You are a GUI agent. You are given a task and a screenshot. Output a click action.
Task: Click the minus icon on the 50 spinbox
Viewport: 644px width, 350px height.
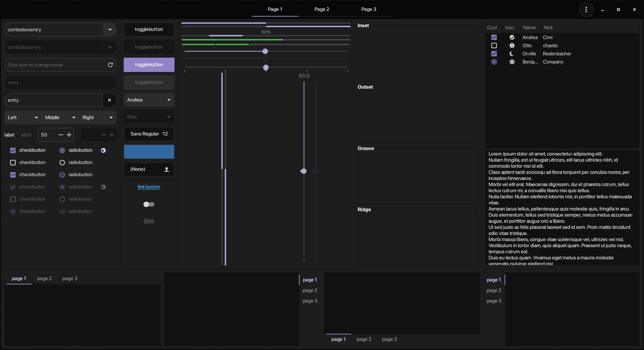click(60, 135)
